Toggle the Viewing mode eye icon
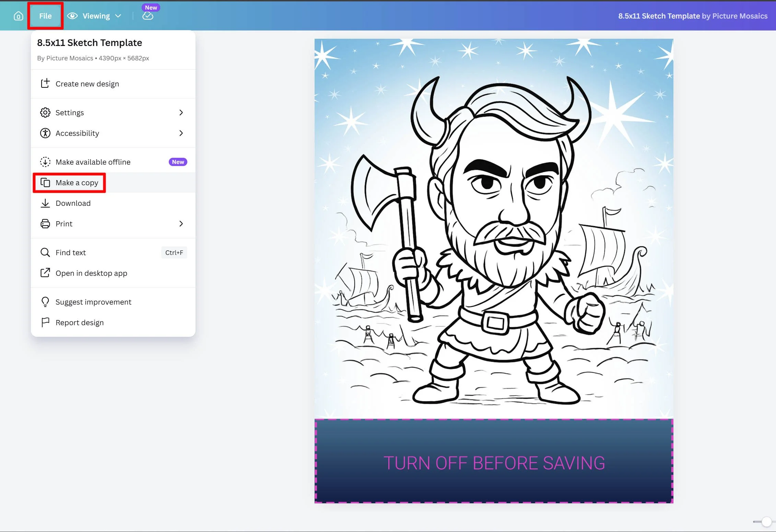The height and width of the screenshot is (532, 776). [x=72, y=16]
